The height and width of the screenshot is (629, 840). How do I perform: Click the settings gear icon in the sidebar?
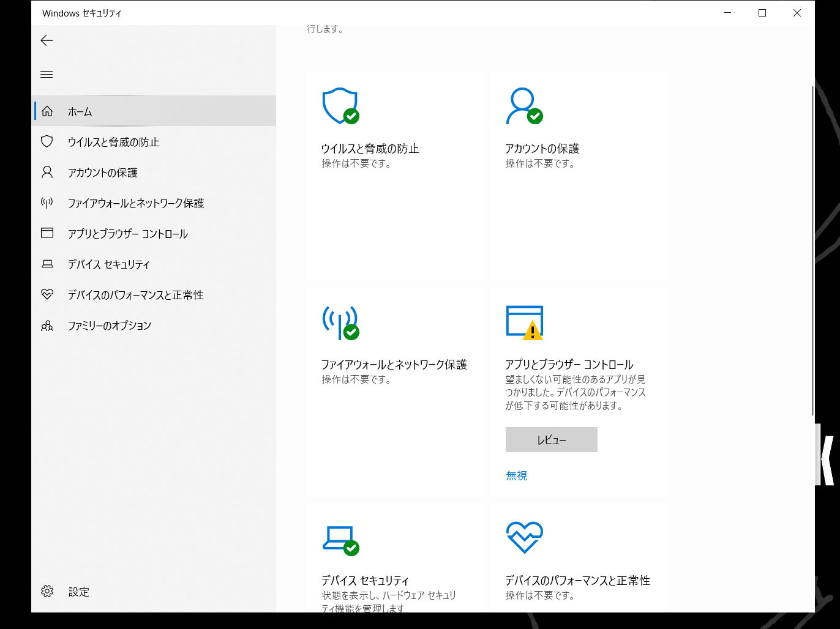pyautogui.click(x=47, y=591)
